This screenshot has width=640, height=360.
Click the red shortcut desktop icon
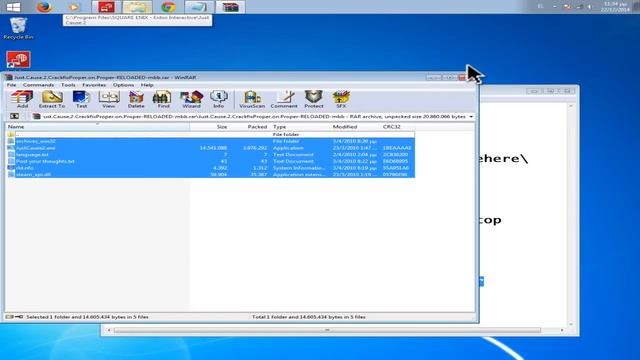18,60
